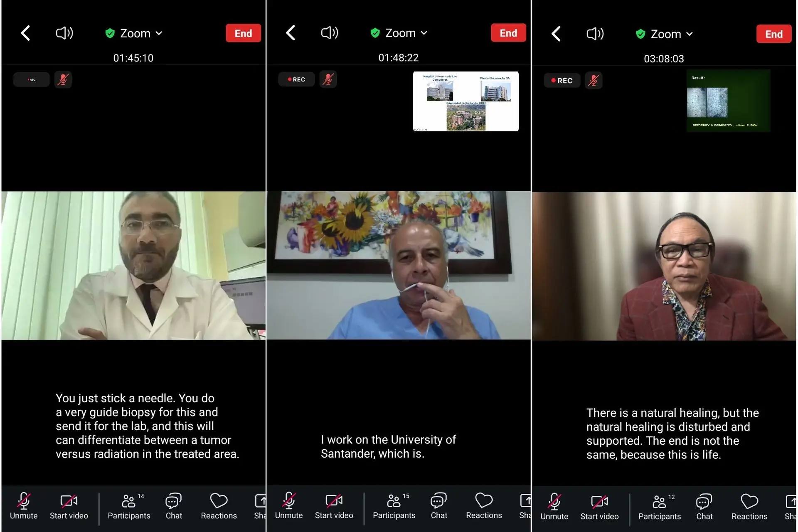Expand Zoom meeting info dropdown in 01:48:22 screen
798x532 pixels.
click(x=406, y=33)
